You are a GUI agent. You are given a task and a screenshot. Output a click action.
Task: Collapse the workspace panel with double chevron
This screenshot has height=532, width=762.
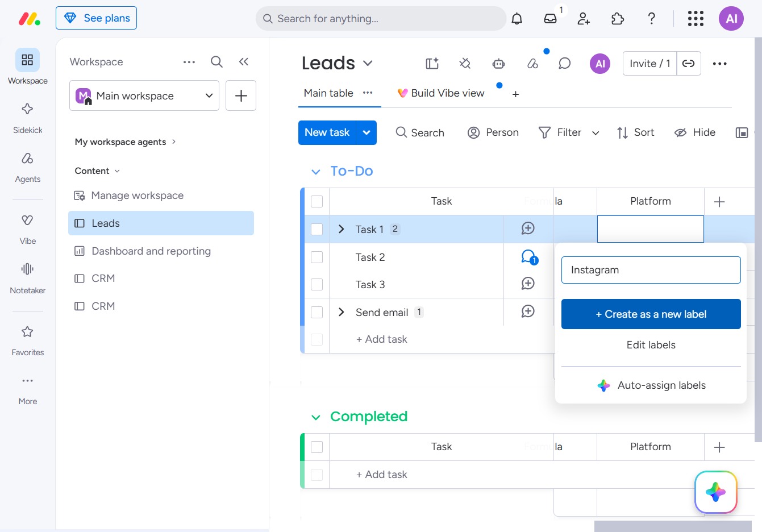coord(244,62)
